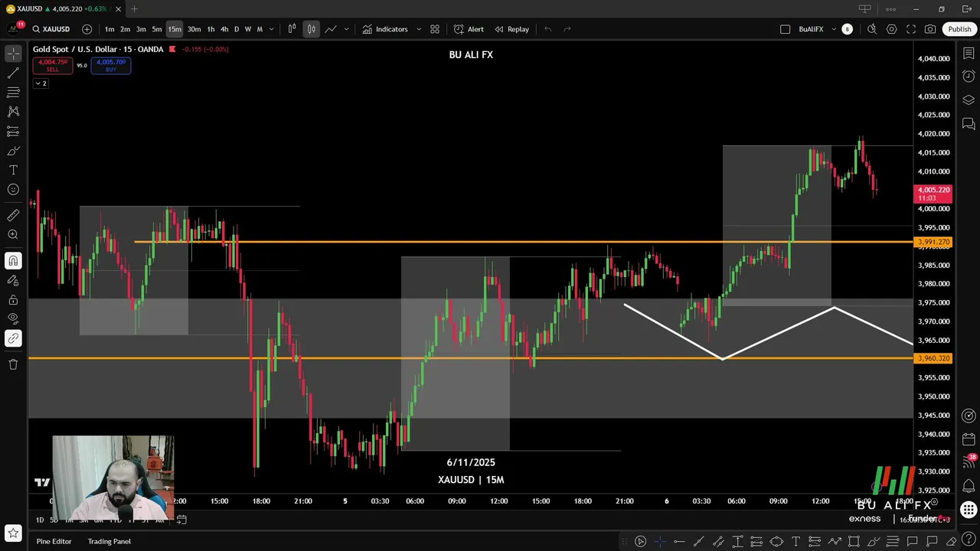
Task: Select the ruler measure tool
Action: [x=13, y=216]
